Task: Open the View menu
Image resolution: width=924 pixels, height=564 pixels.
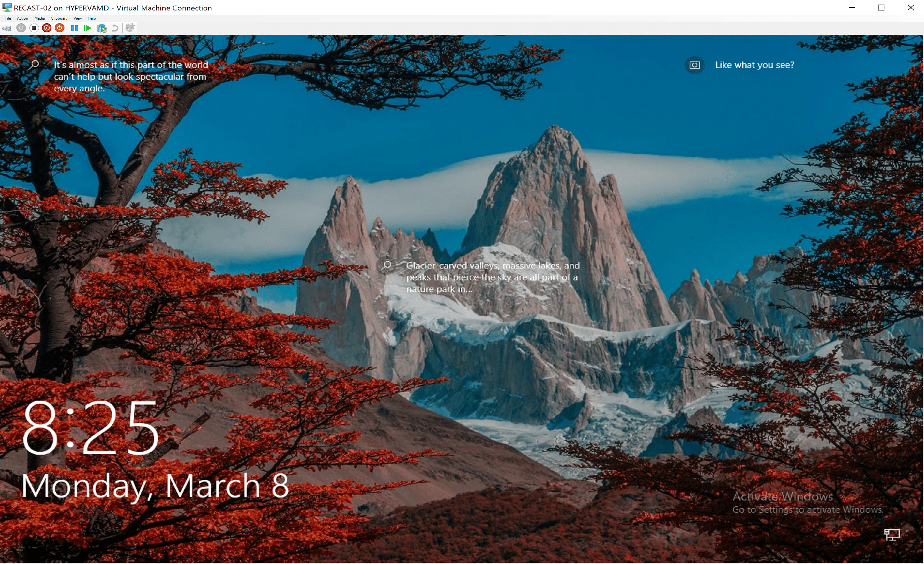Action: [x=78, y=18]
